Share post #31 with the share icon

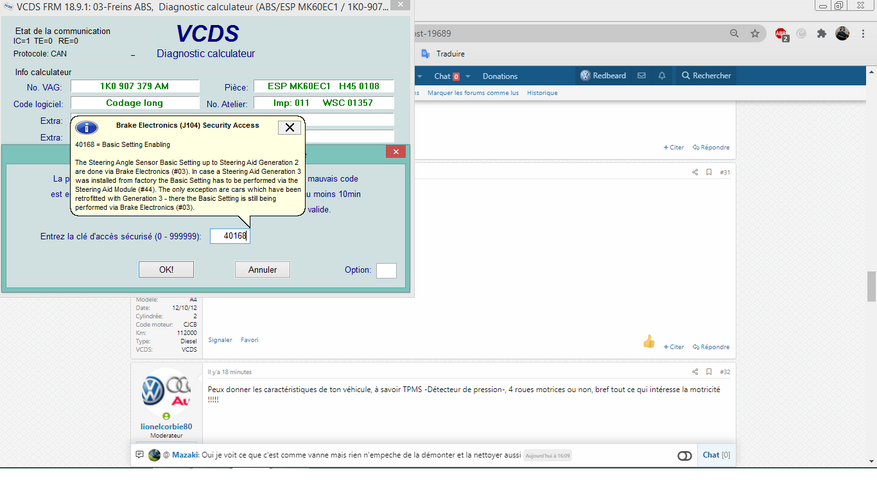(695, 172)
